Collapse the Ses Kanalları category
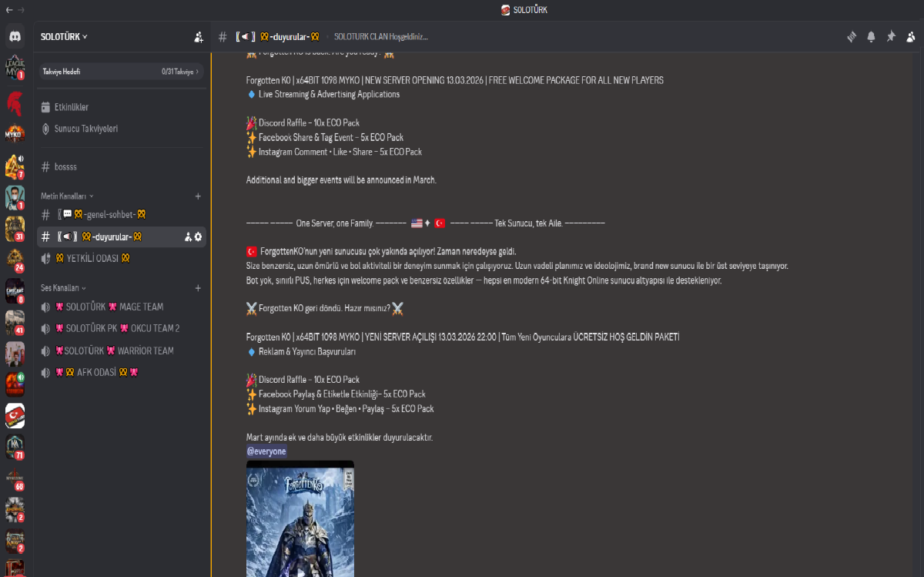Image resolution: width=924 pixels, height=577 pixels. [x=64, y=288]
